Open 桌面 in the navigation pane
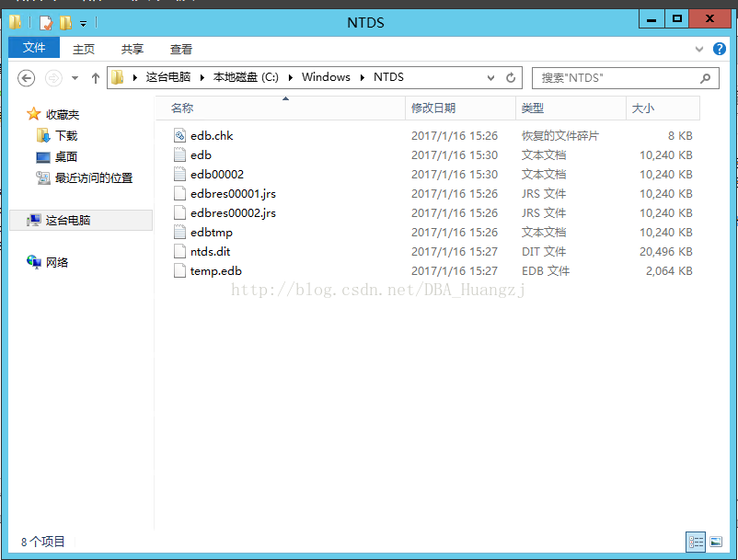 pyautogui.click(x=66, y=157)
